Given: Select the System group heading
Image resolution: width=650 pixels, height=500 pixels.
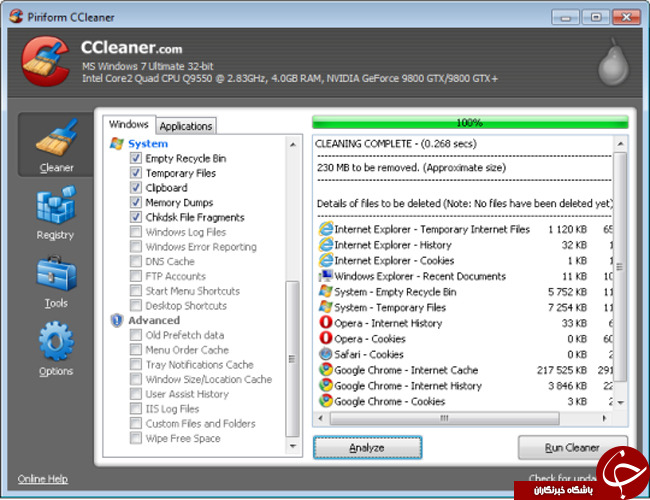Looking at the screenshot, I should click(x=148, y=143).
